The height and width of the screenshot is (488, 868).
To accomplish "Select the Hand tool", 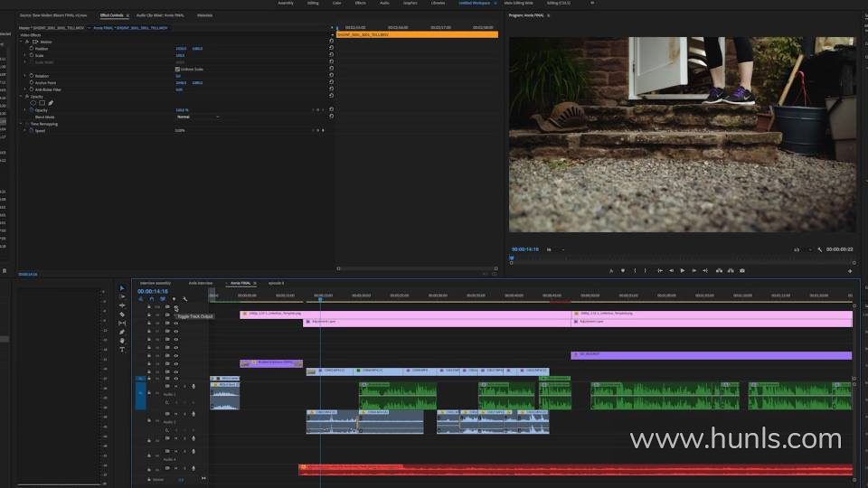I will (x=122, y=341).
